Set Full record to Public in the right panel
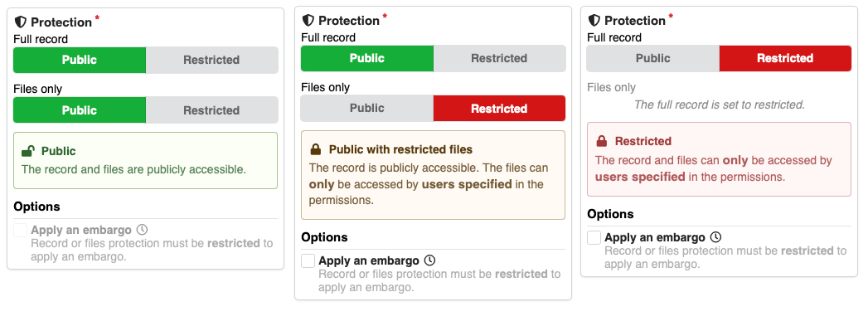The height and width of the screenshot is (326, 868). point(652,58)
